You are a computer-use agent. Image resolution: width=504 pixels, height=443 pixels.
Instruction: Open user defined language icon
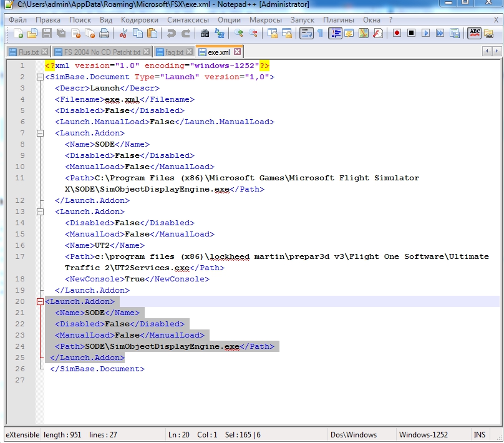click(x=349, y=33)
